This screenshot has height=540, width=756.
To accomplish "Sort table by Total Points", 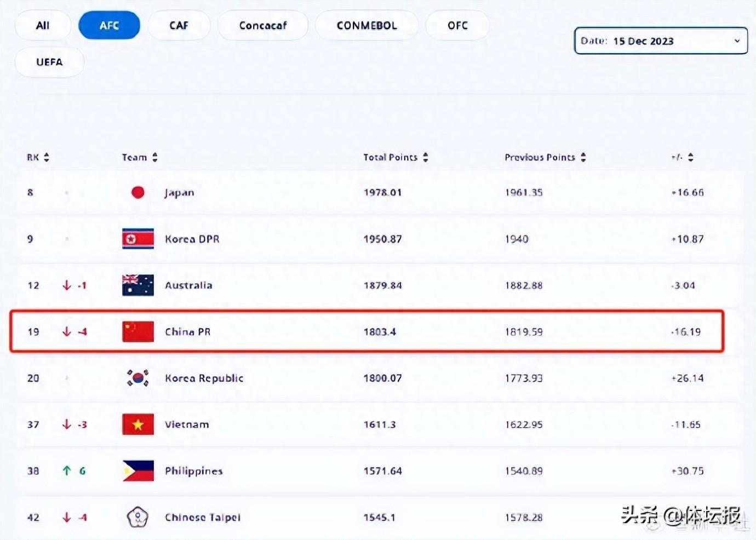I will coord(426,157).
